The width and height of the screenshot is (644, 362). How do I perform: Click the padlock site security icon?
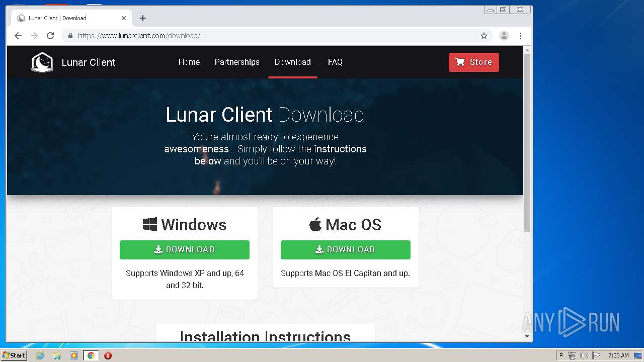[70, 36]
